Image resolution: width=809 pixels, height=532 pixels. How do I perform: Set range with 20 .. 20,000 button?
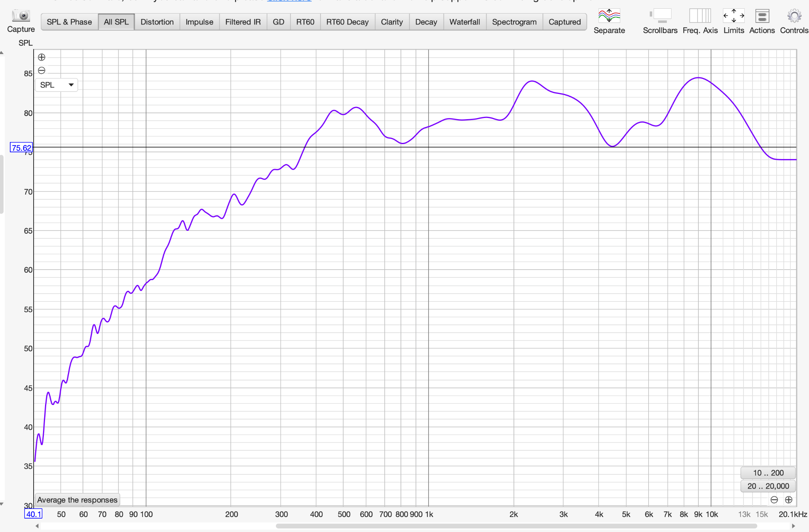pos(768,486)
